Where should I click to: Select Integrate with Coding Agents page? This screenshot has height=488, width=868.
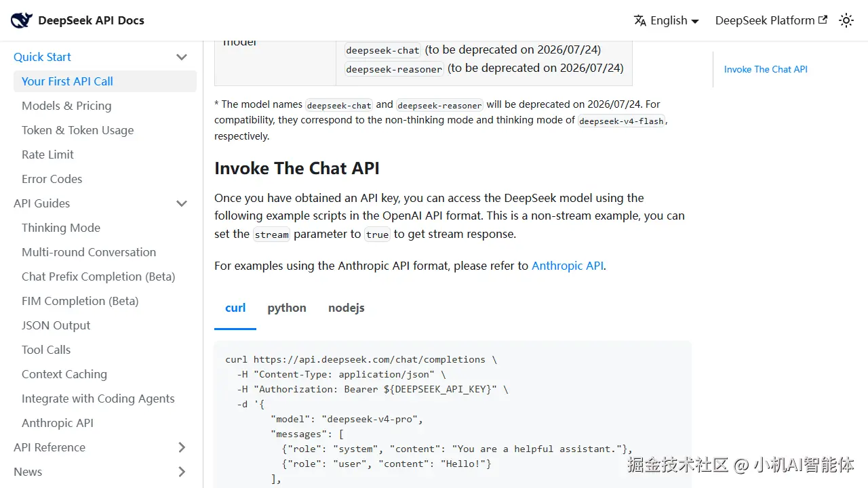click(98, 399)
